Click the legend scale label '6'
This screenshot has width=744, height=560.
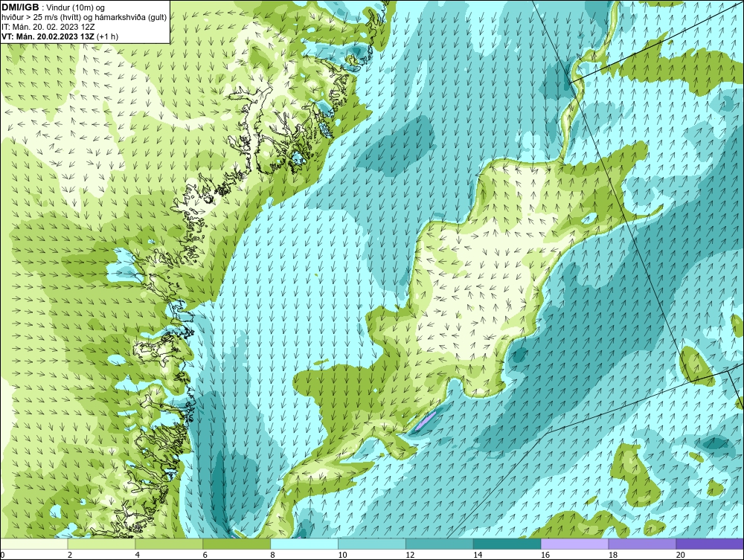pos(205,555)
